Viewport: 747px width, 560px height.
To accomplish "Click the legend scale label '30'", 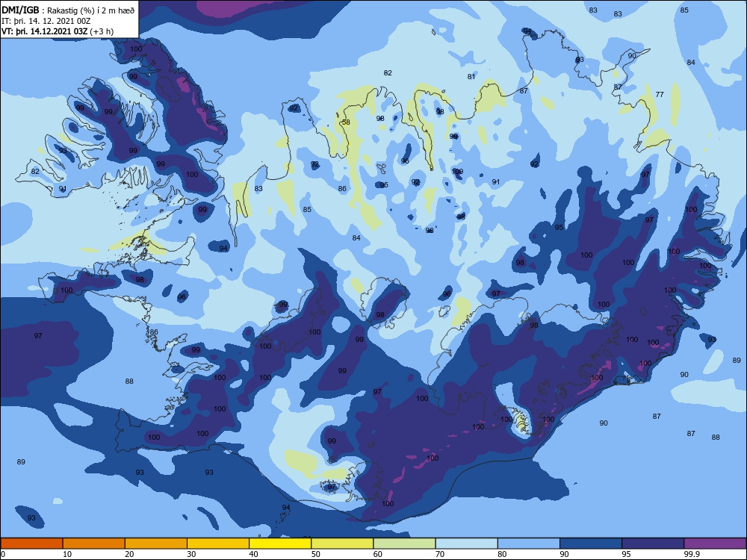I will coord(191,554).
